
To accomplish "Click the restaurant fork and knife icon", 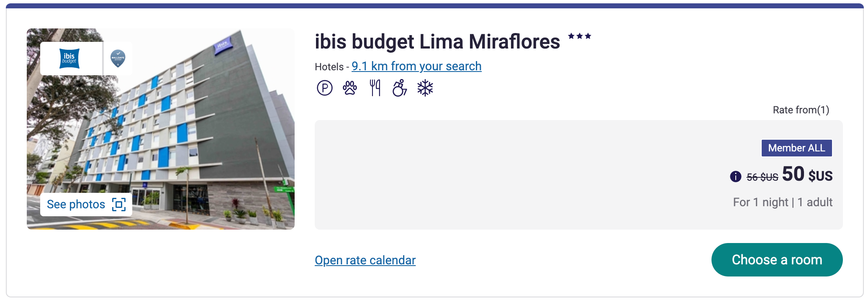I will [375, 88].
